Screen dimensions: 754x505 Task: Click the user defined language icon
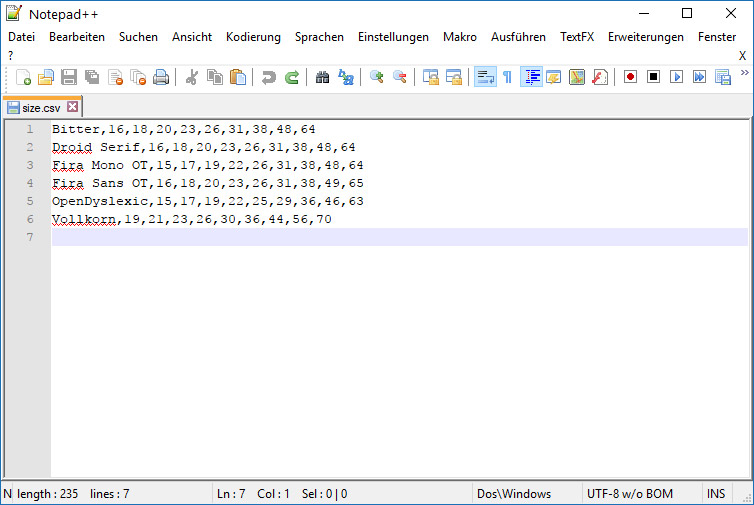(x=553, y=77)
